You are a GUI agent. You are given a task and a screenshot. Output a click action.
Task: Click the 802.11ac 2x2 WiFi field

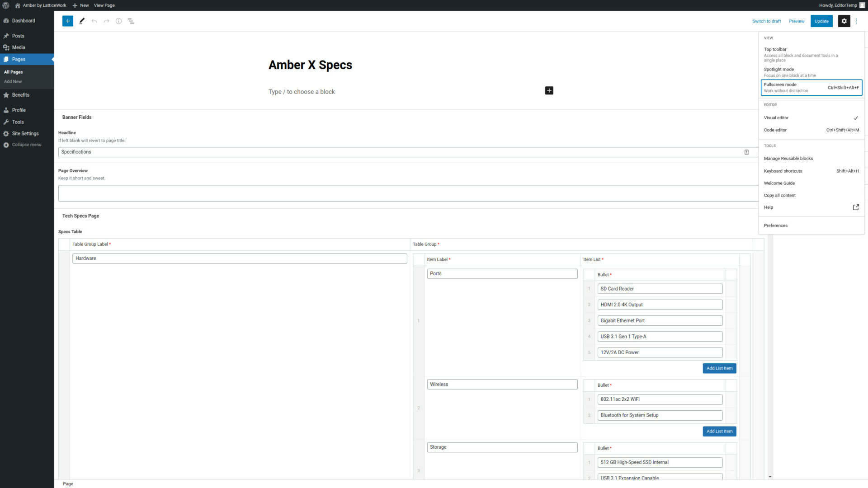(660, 399)
